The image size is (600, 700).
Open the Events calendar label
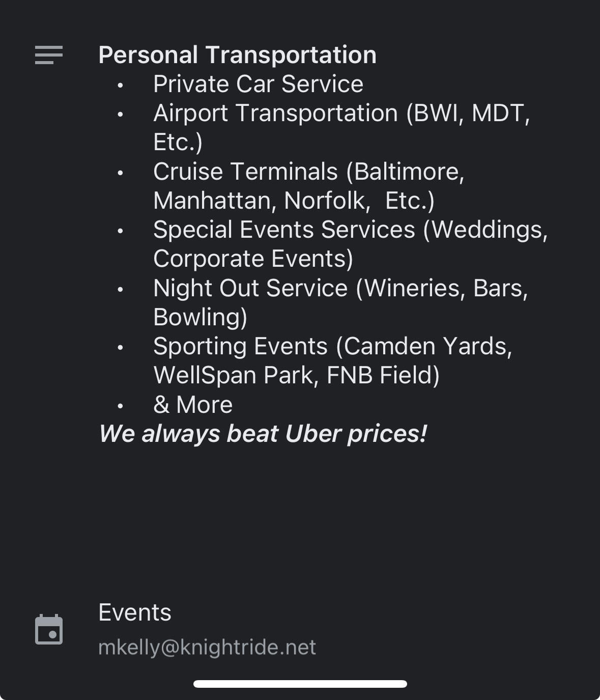coord(135,612)
